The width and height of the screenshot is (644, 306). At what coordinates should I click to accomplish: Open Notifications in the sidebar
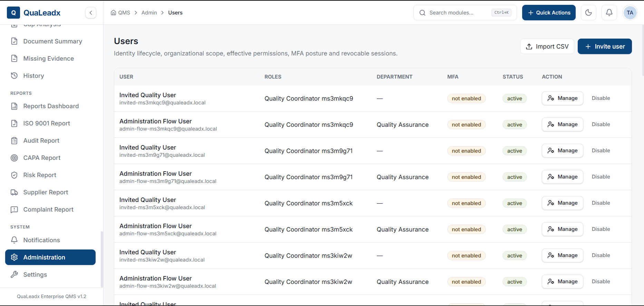coord(50,240)
